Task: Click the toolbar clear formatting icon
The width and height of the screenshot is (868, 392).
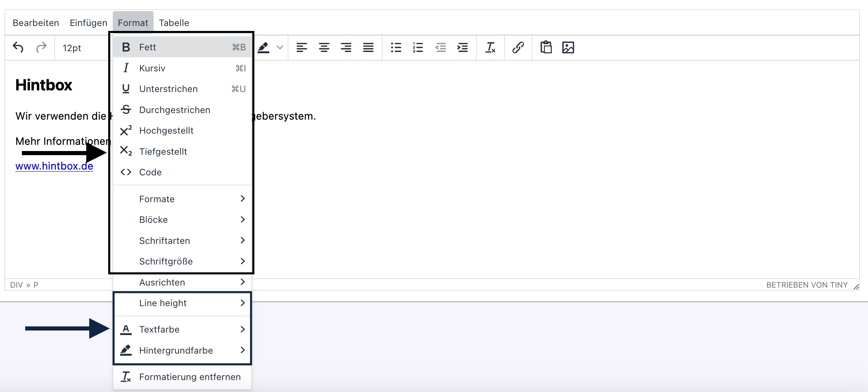Action: point(490,47)
